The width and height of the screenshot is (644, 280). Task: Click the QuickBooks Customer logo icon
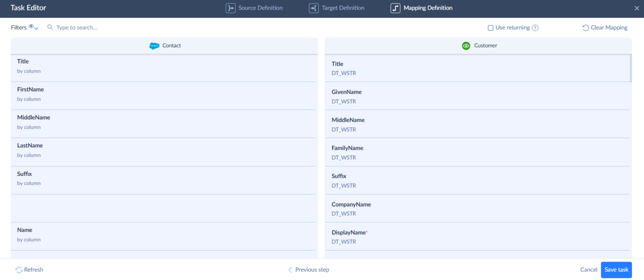pos(466,46)
